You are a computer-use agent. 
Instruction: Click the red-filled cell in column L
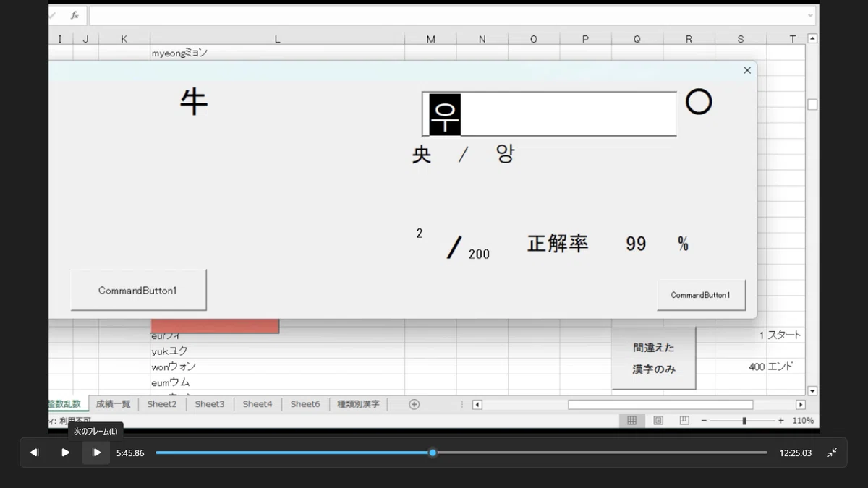click(215, 326)
